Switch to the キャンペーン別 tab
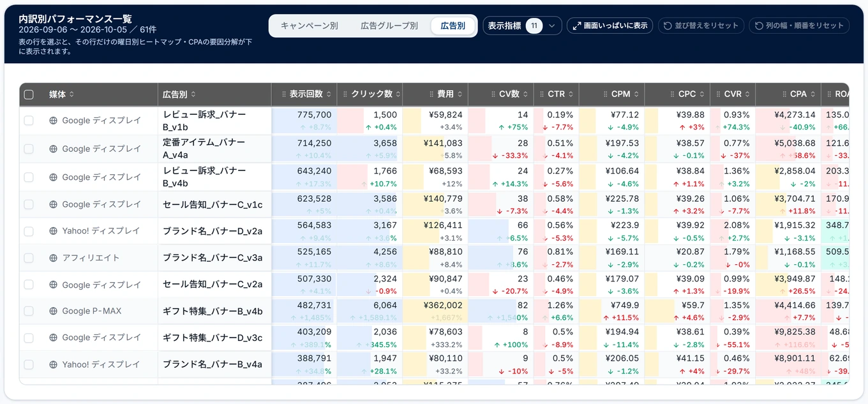The height and width of the screenshot is (404, 868). coord(310,26)
